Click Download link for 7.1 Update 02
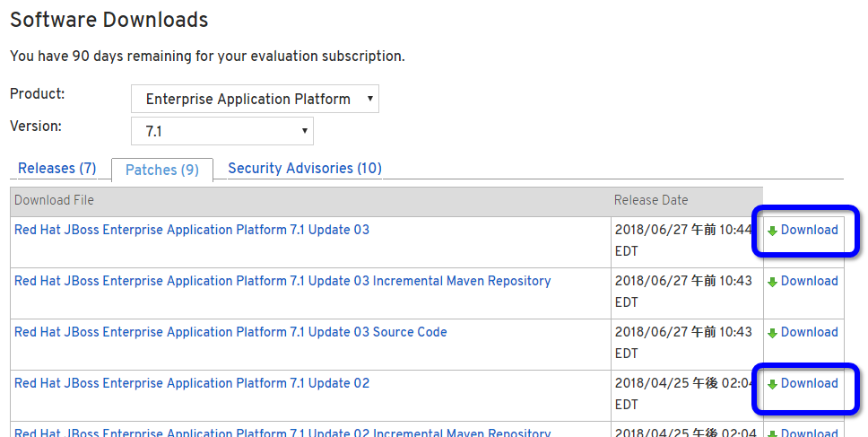The image size is (868, 437). point(810,383)
